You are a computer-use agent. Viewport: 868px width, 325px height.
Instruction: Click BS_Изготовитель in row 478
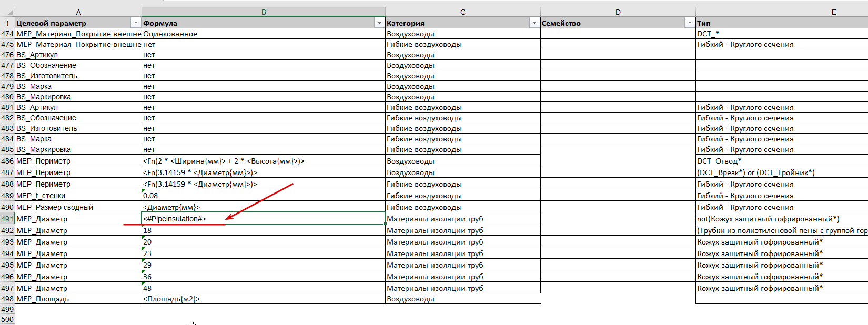pos(78,76)
